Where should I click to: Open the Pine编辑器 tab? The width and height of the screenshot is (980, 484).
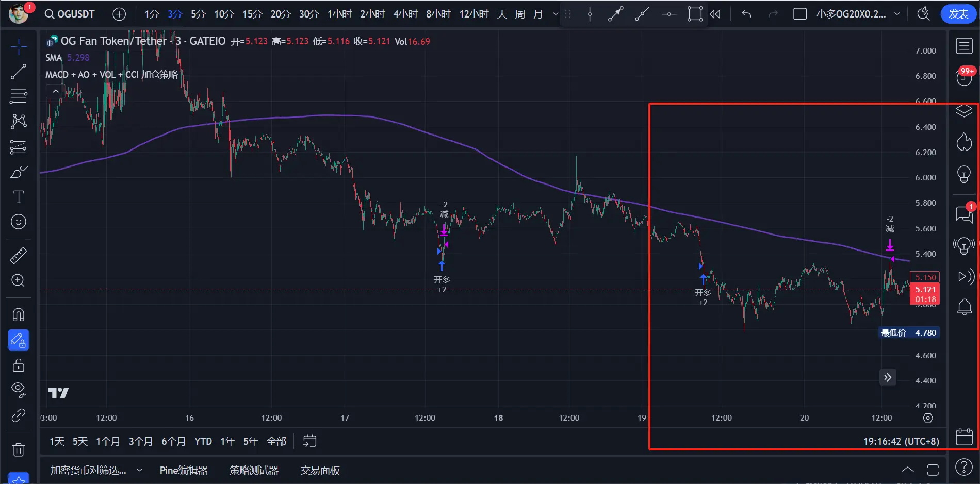tap(184, 470)
